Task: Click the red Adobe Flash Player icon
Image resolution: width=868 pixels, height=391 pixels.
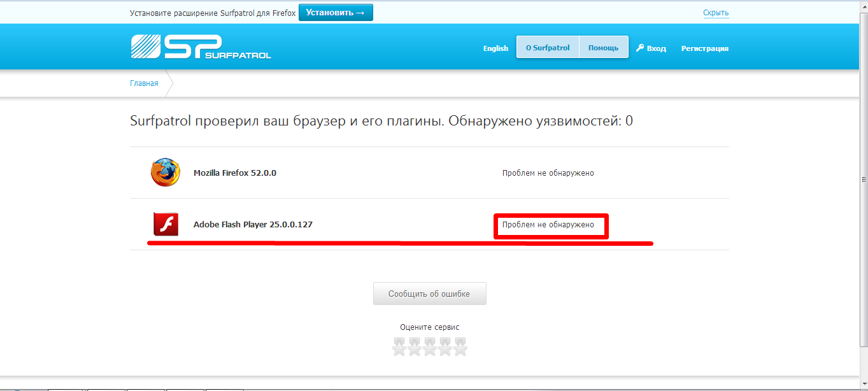Action: (166, 224)
